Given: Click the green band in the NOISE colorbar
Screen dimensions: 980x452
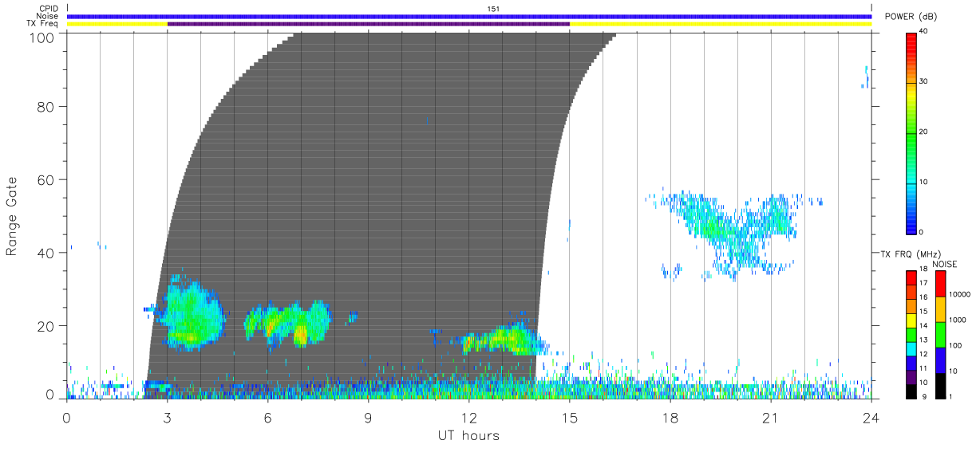Looking at the screenshot, I should (940, 335).
